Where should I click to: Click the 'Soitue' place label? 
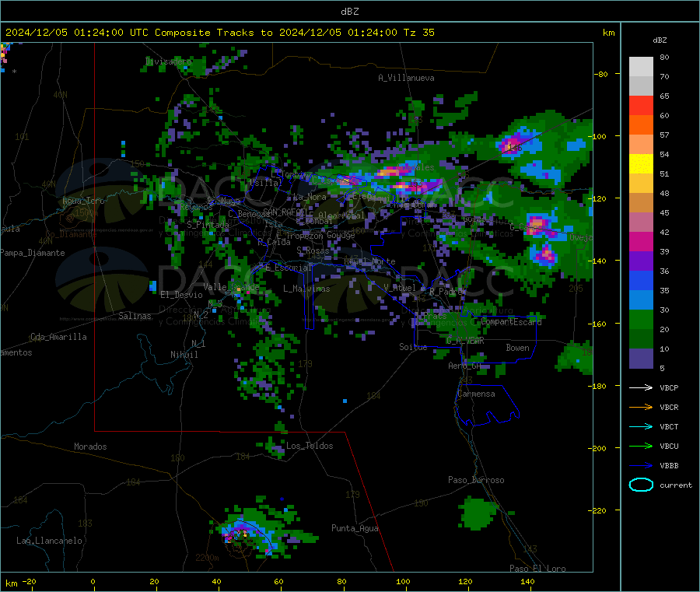(413, 347)
